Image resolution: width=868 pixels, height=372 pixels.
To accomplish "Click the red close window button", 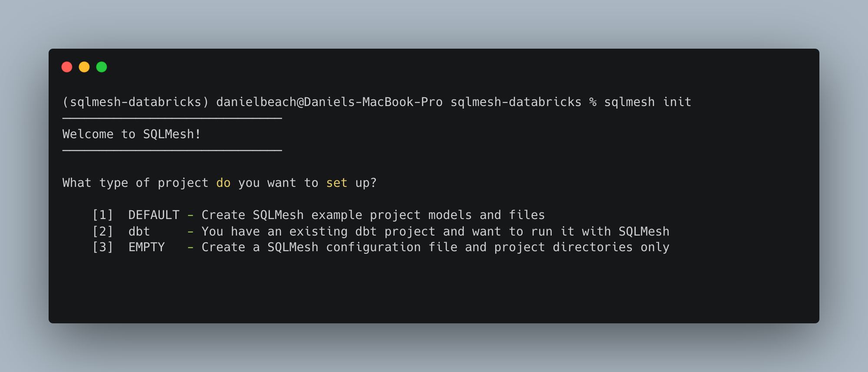I will tap(67, 67).
